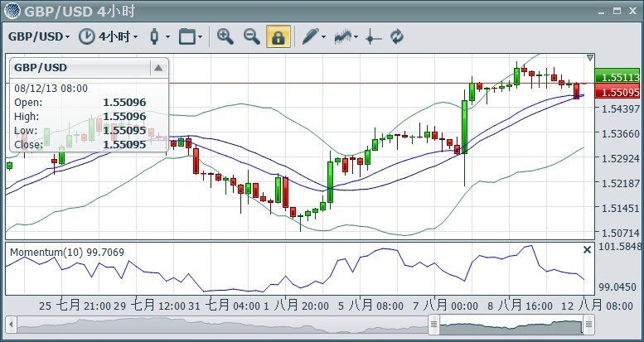Click the left scroll arrow of overview bar
This screenshot has height=342, width=644.
point(11,325)
